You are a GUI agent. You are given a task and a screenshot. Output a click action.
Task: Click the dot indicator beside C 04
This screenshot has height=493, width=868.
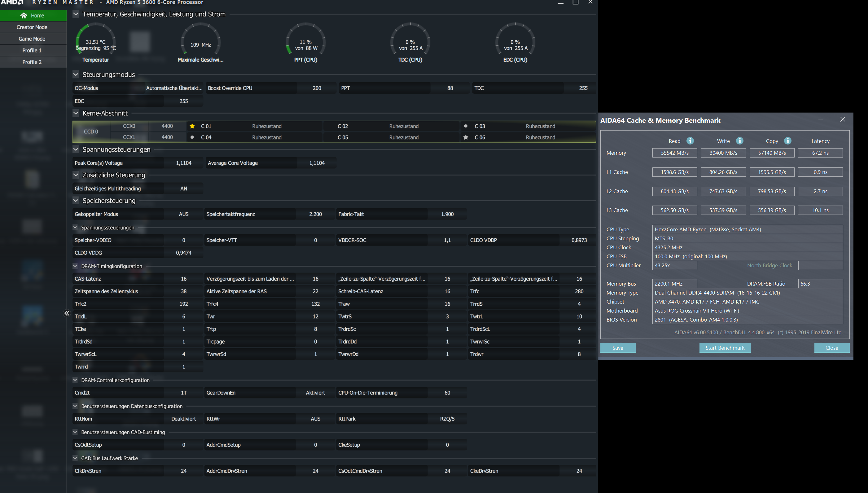[192, 137]
